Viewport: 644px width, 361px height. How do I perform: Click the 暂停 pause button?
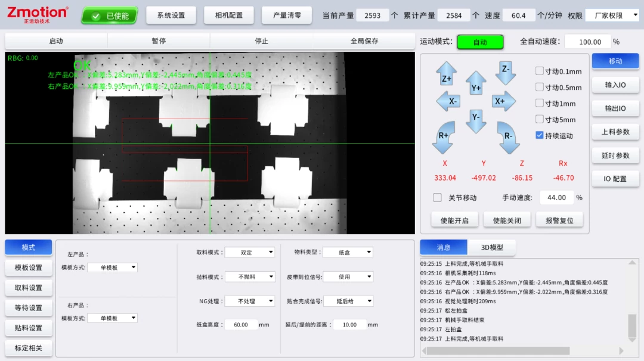159,41
